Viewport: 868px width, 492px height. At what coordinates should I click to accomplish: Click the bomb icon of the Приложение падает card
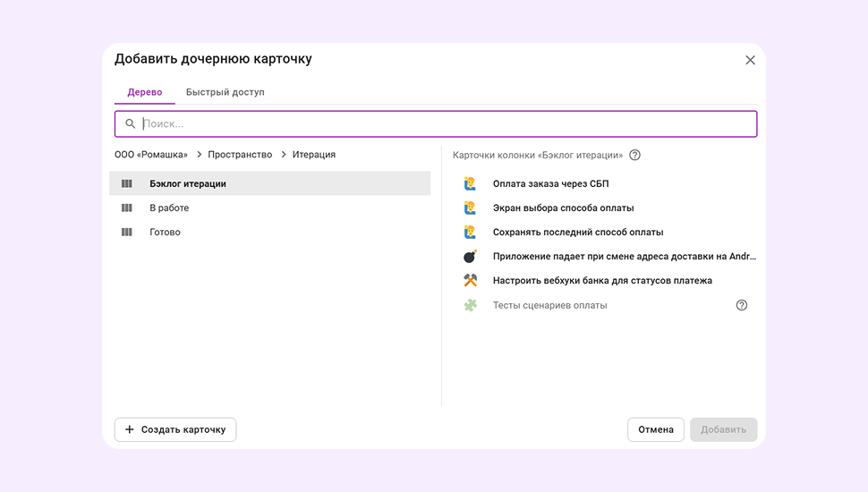(x=470, y=256)
